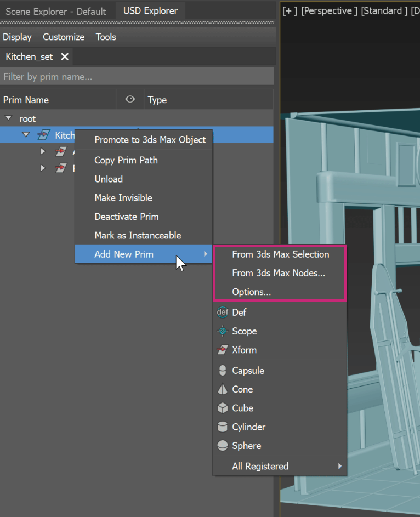The image size is (420, 517).
Task: Open All Registered prim types
Action: click(x=280, y=466)
